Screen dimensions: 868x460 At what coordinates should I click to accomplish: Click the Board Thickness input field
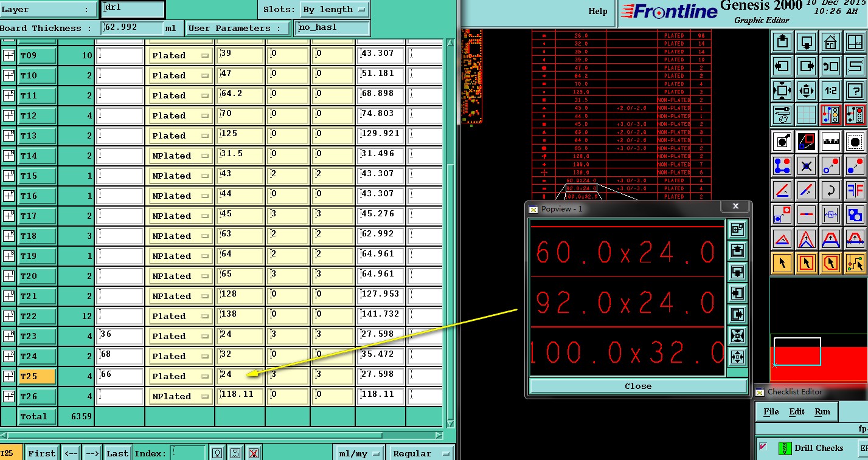point(132,27)
